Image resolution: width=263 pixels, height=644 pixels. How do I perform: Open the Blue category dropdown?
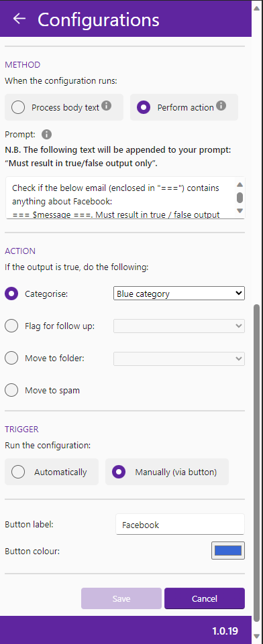(179, 294)
